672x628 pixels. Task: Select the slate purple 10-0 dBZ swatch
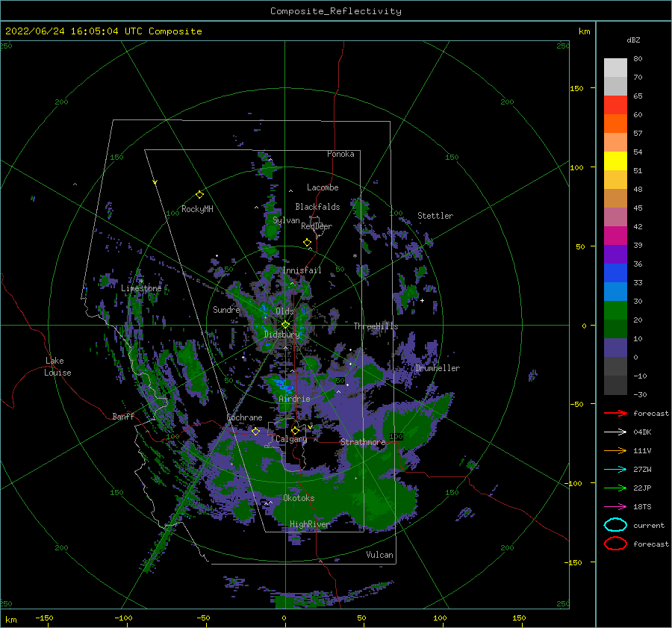(x=615, y=348)
